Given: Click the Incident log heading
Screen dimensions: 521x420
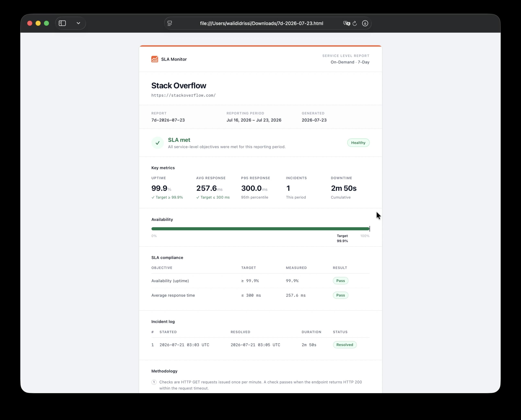Looking at the screenshot, I should tap(163, 322).
